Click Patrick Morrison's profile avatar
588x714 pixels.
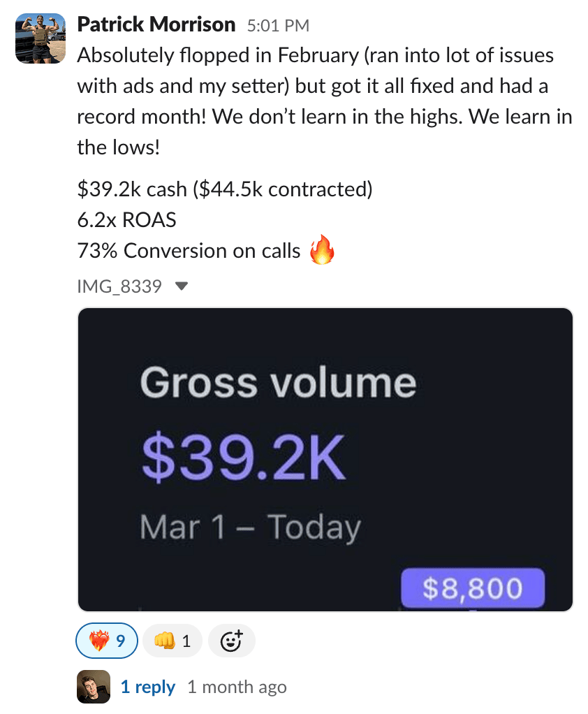pos(41,38)
